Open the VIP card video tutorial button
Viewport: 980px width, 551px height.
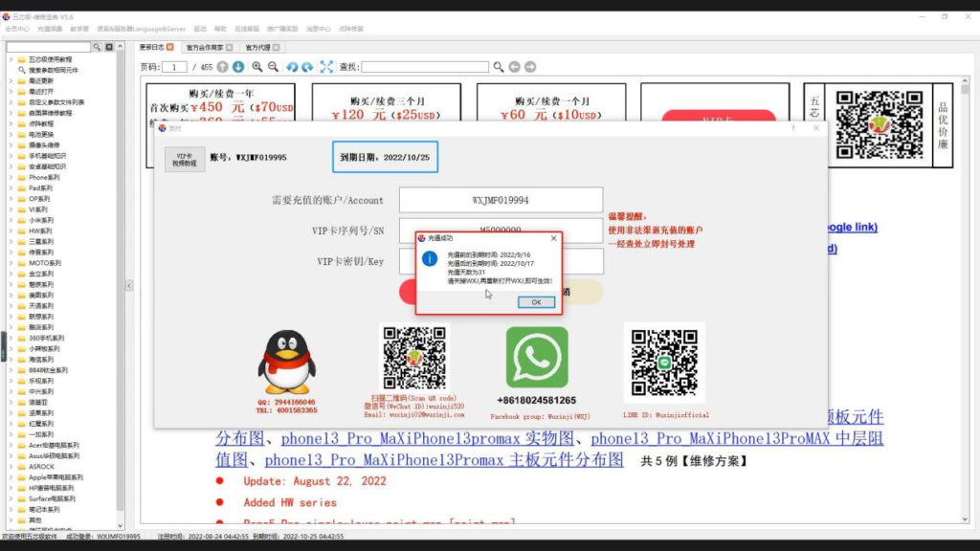185,160
